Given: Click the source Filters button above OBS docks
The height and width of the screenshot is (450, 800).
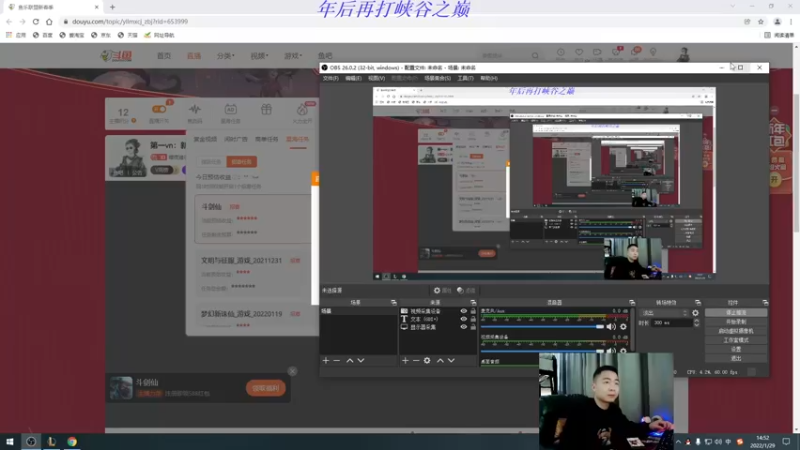Looking at the screenshot, I should (x=466, y=290).
